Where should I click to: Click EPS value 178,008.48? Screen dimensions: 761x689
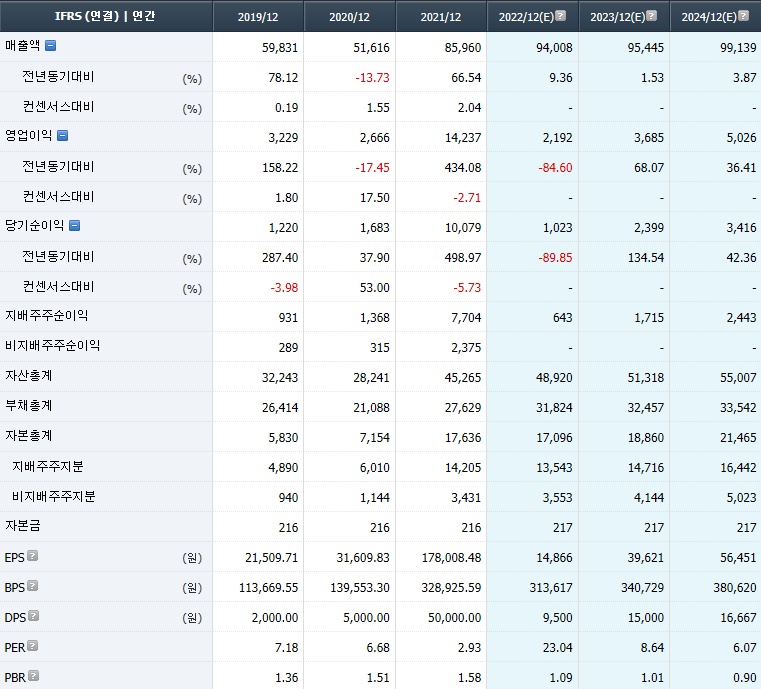(x=451, y=558)
